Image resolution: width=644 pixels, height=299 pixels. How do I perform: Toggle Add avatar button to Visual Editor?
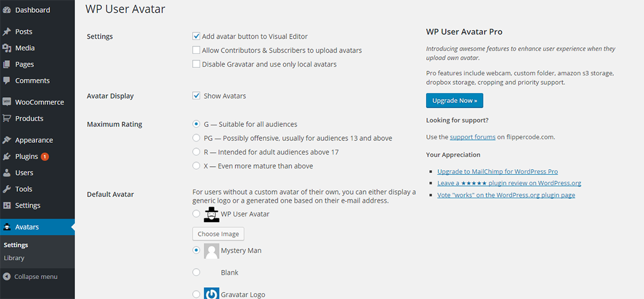click(x=196, y=36)
